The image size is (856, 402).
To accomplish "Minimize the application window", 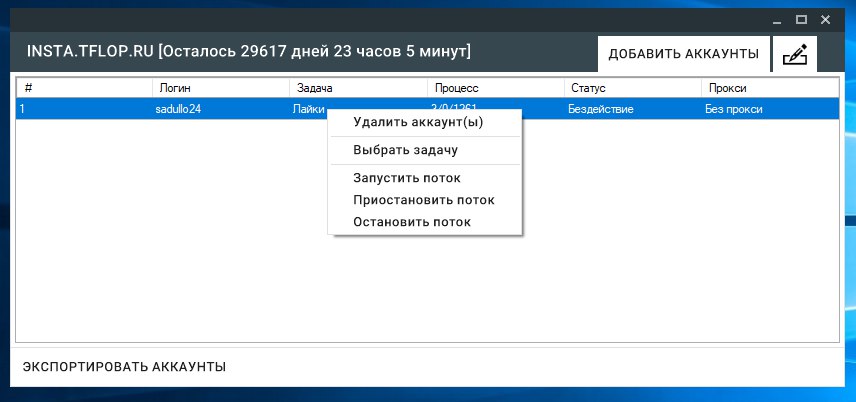I will click(777, 20).
